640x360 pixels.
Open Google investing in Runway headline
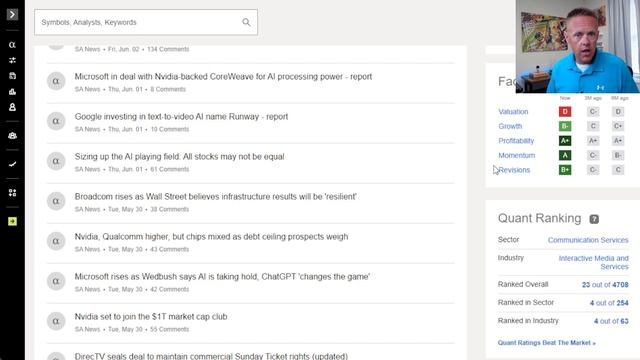tap(181, 117)
